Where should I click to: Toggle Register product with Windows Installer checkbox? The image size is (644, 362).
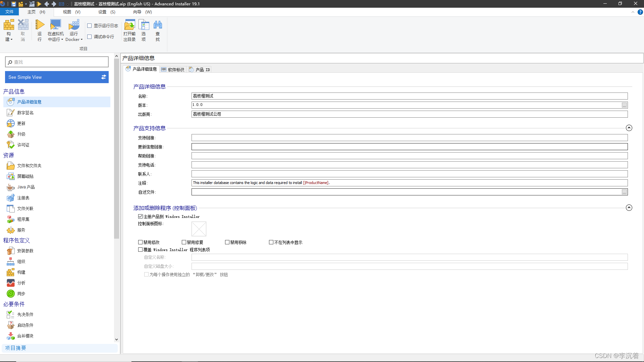click(140, 217)
